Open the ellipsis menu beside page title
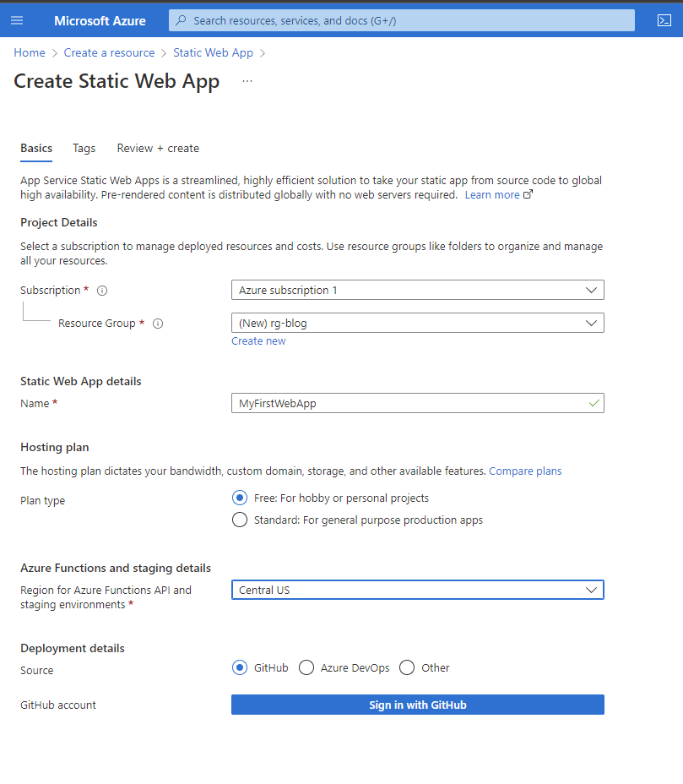This screenshot has width=683, height=784. tap(247, 81)
